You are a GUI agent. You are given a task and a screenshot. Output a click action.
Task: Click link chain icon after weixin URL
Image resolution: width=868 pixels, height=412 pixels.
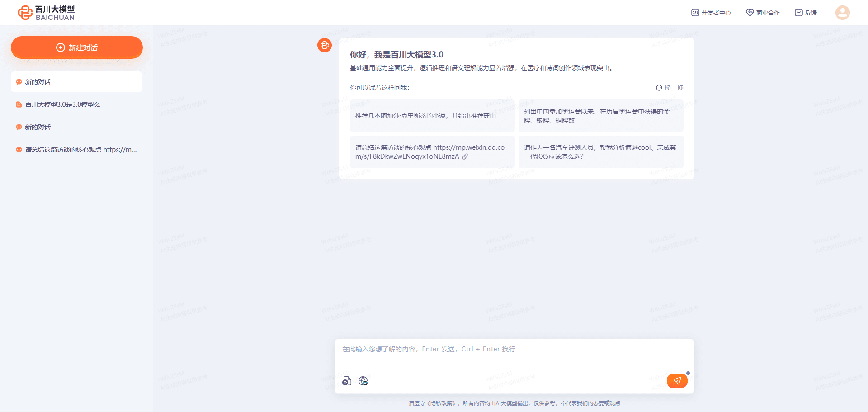tap(465, 156)
